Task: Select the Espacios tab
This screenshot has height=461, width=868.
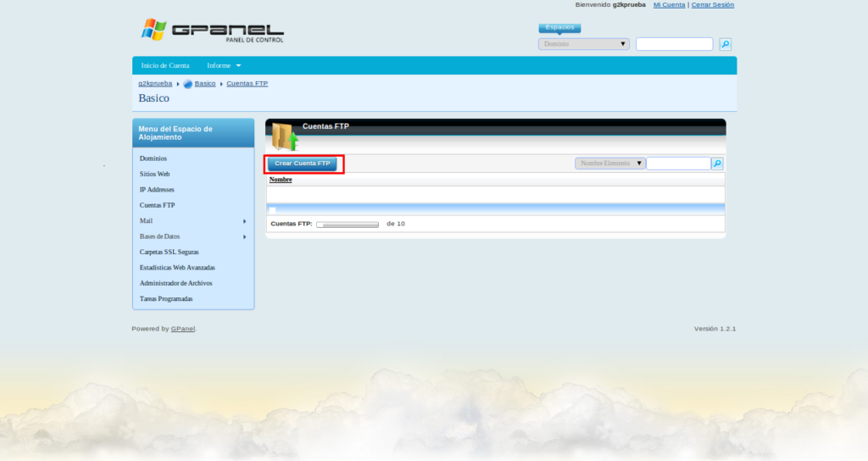Action: coord(559,28)
